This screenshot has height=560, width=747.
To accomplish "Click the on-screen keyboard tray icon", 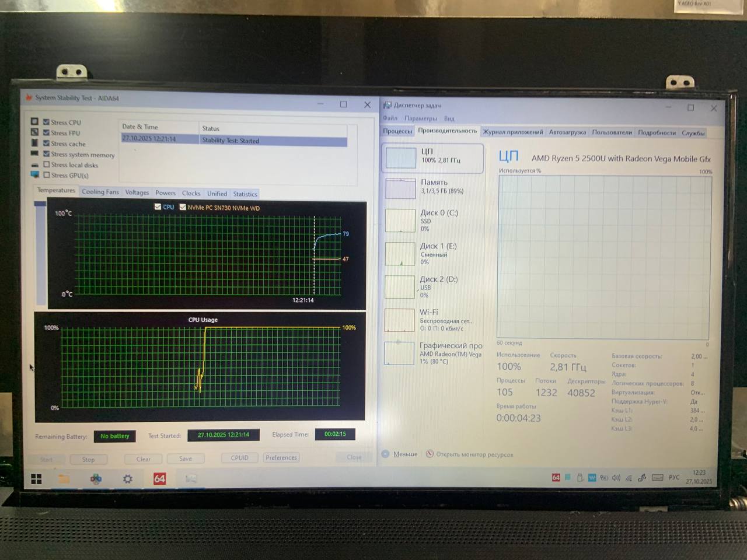I will tap(657, 478).
